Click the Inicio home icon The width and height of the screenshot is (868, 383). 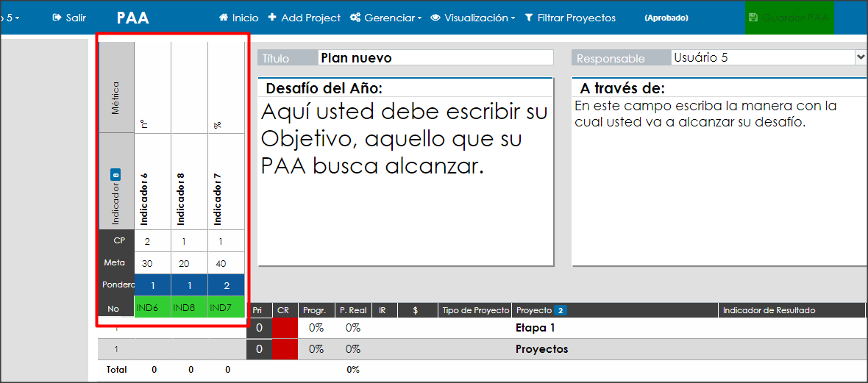[x=224, y=18]
